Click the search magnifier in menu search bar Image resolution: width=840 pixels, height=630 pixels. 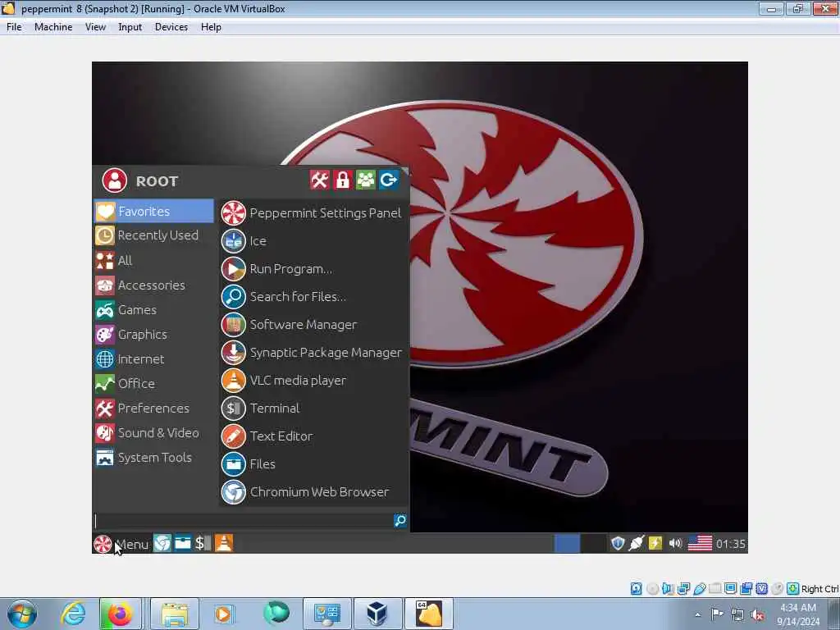click(x=400, y=520)
